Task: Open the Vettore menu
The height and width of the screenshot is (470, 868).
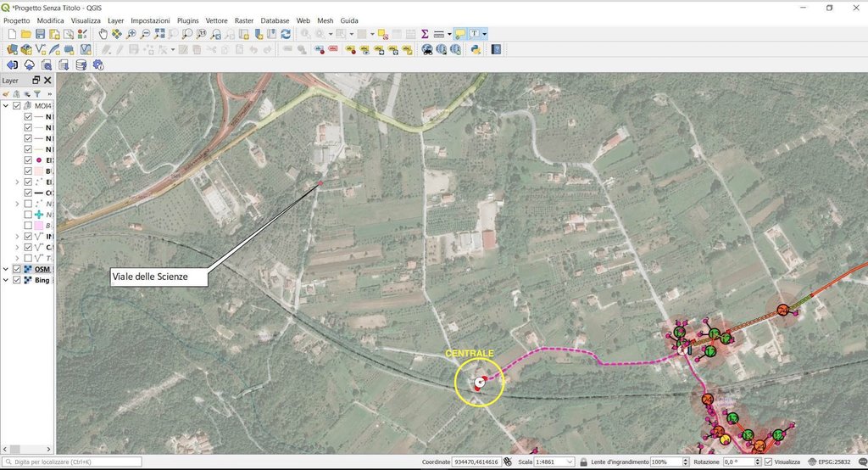Action: [x=216, y=20]
